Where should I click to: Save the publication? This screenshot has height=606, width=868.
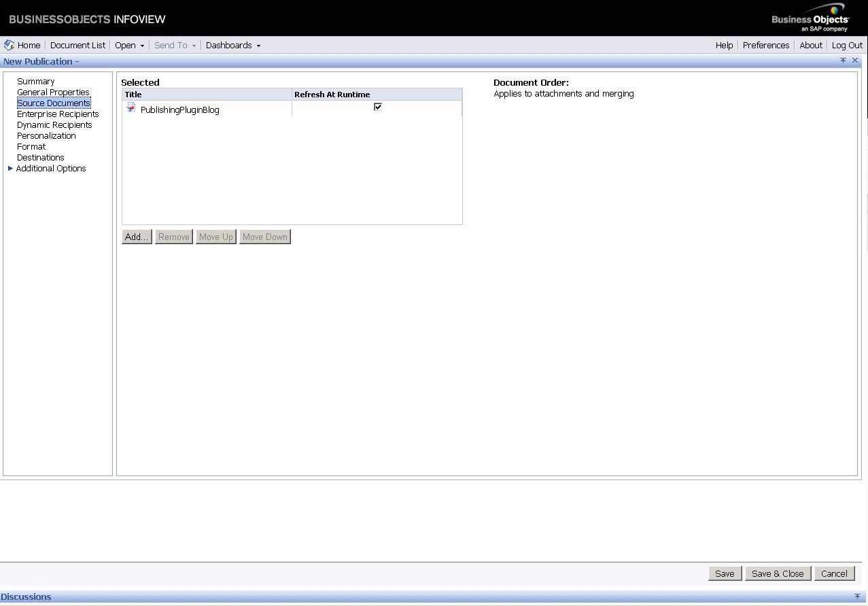point(725,573)
